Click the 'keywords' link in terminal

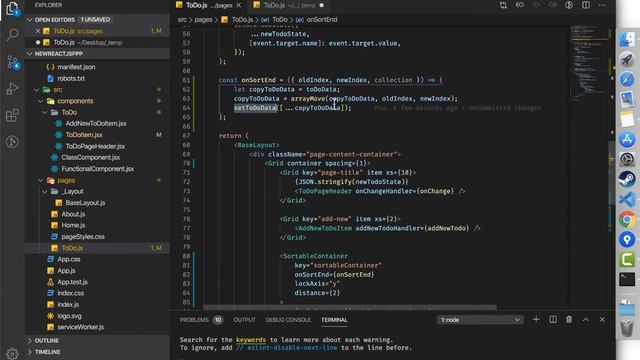[x=251, y=340]
